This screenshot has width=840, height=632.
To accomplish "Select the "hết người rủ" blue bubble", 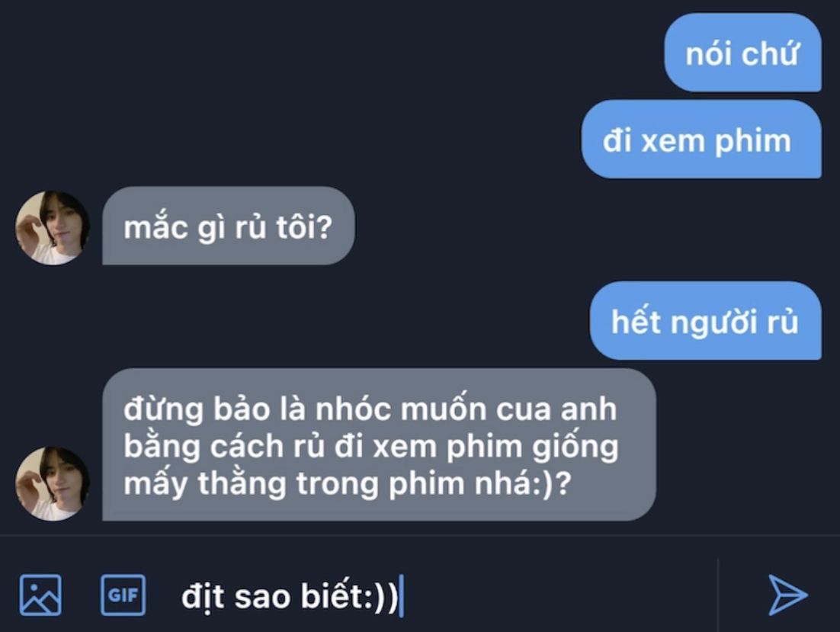I will [x=706, y=320].
